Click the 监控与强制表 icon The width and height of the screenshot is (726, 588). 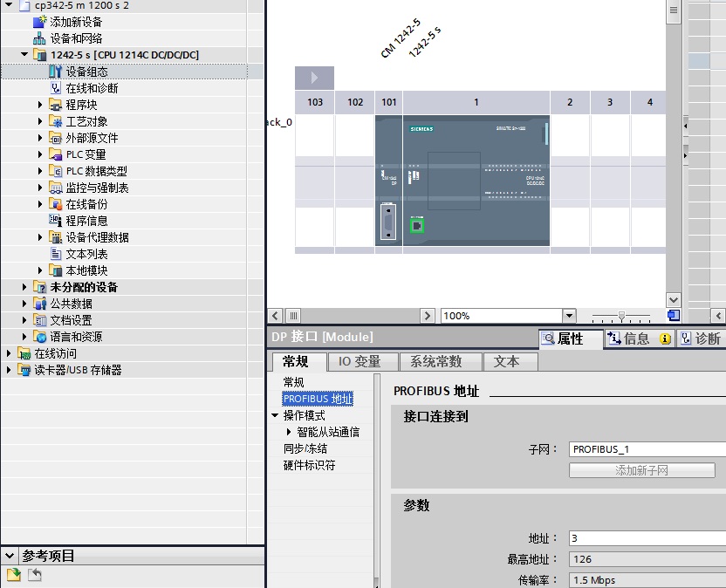tap(56, 188)
